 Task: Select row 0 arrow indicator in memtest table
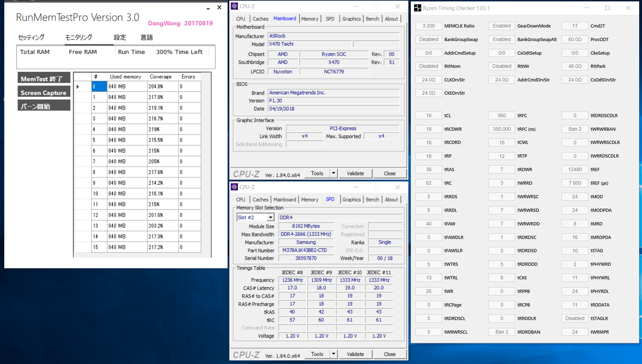(78, 86)
